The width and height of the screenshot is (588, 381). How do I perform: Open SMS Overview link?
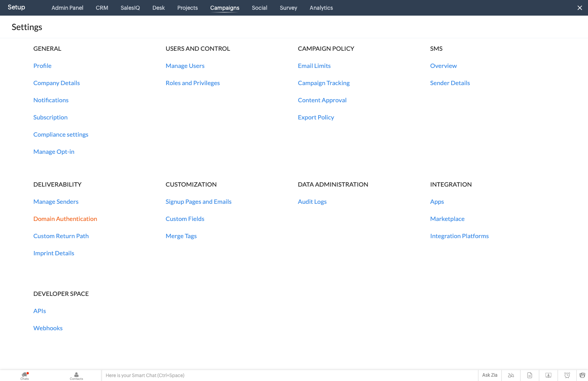point(443,66)
